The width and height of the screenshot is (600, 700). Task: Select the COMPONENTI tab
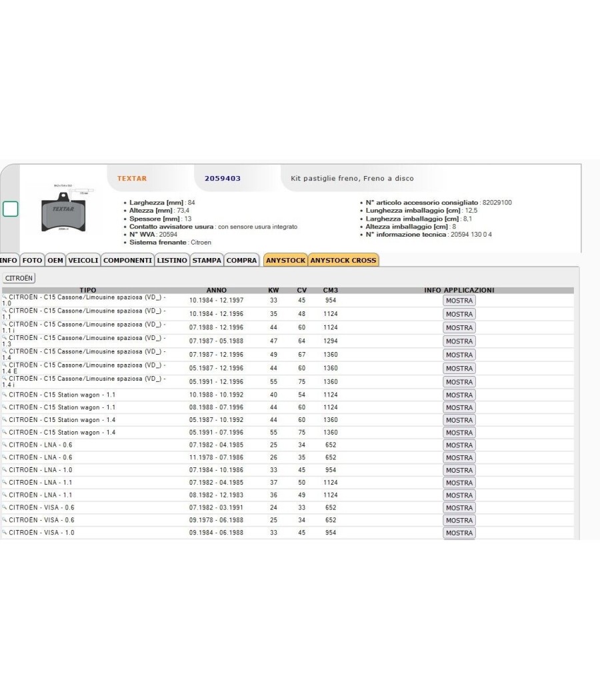pyautogui.click(x=128, y=260)
